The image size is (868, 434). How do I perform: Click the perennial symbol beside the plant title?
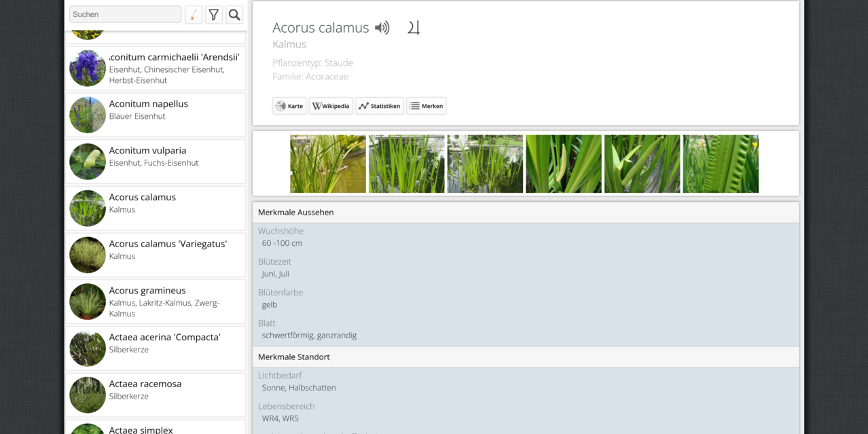pyautogui.click(x=414, y=28)
